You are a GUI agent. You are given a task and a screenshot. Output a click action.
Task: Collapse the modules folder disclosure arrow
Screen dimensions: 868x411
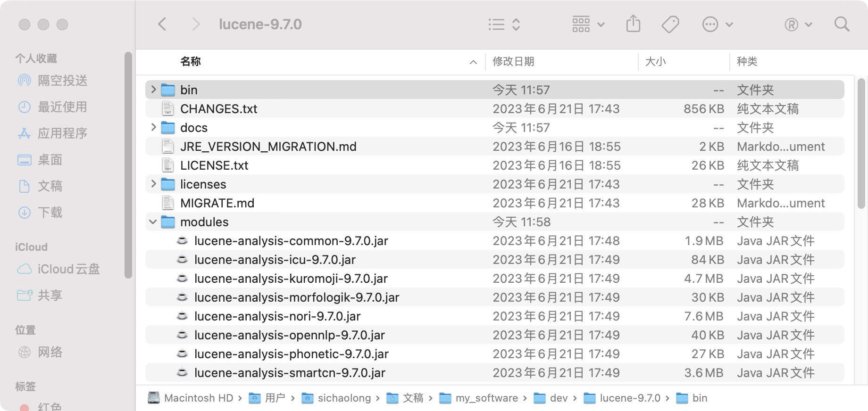pos(153,222)
